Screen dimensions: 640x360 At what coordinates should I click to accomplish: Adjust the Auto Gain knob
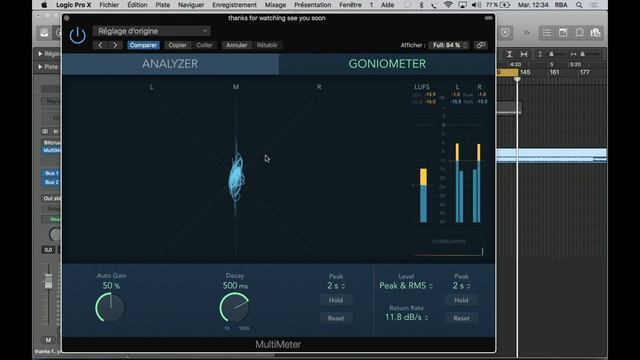[x=110, y=307]
